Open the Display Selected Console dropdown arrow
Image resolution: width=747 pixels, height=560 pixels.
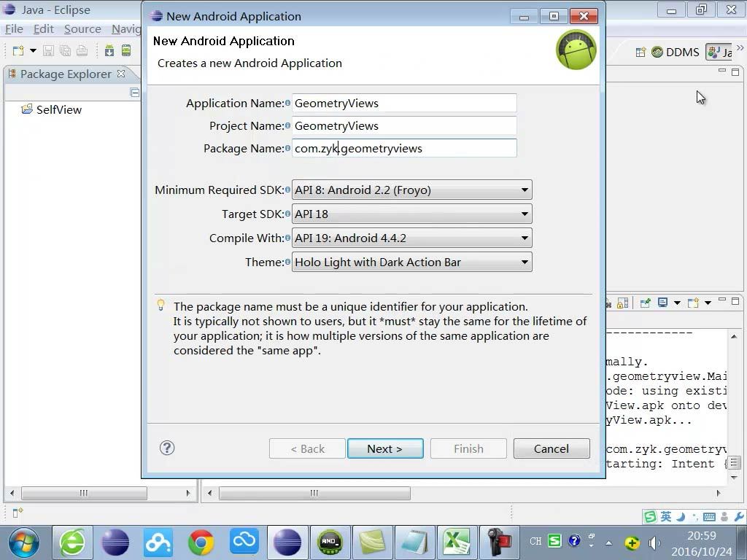(x=677, y=303)
